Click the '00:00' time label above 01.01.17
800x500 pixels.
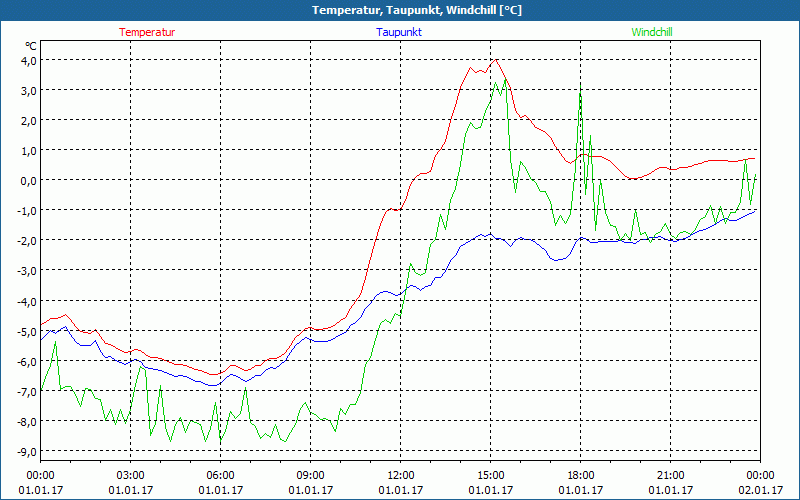click(40, 476)
